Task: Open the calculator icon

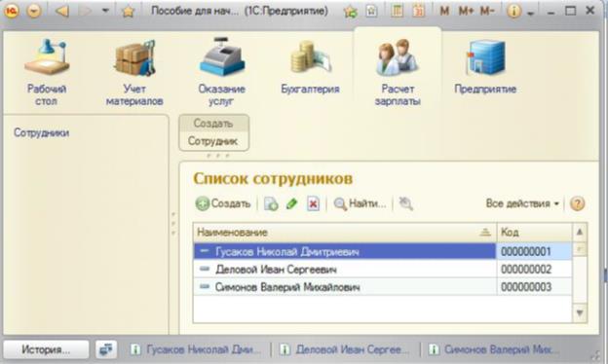Action: coord(397,11)
